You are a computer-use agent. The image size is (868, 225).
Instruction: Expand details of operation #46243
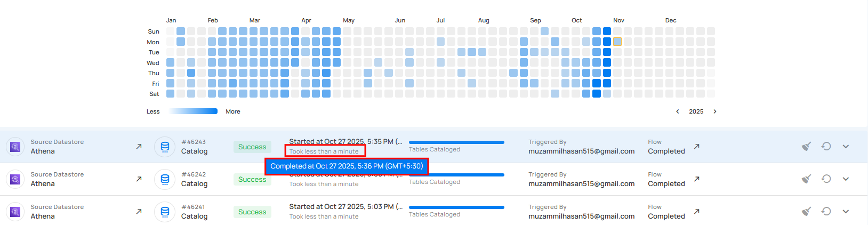click(x=846, y=147)
